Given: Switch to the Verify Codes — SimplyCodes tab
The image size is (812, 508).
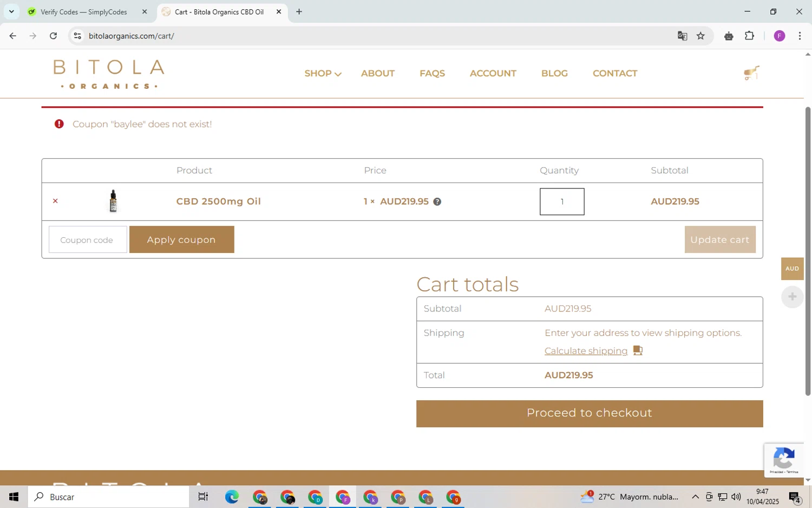Looking at the screenshot, I should [x=84, y=11].
